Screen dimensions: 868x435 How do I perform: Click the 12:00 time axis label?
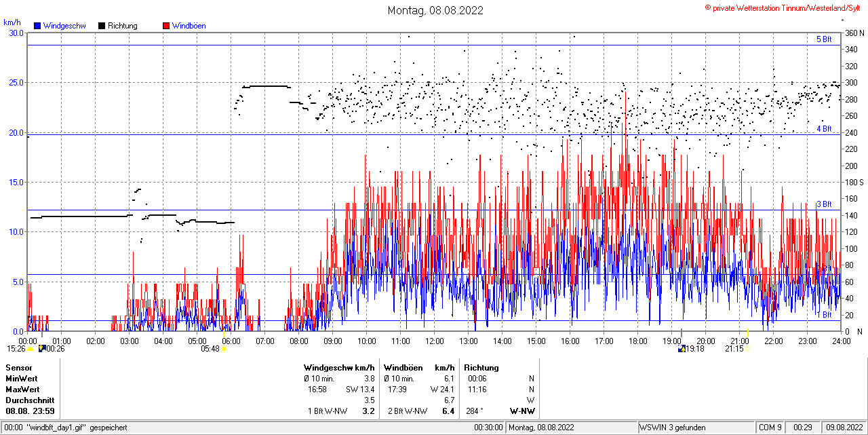[435, 341]
